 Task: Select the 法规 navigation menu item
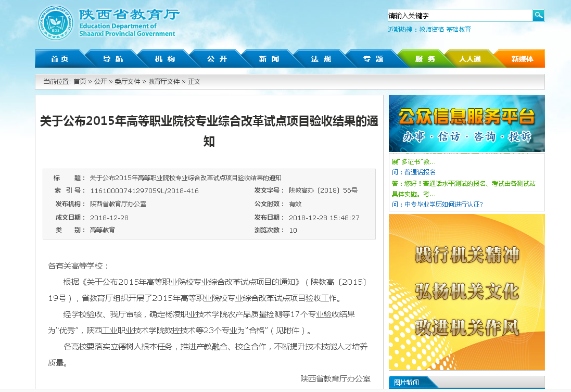pos(321,59)
